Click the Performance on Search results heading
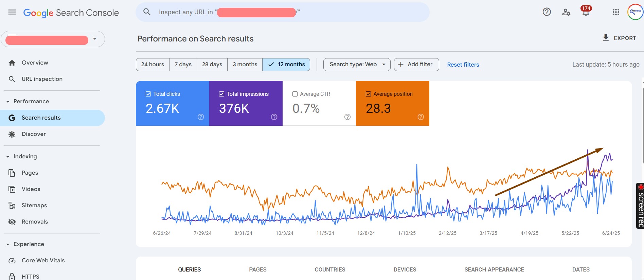 click(x=196, y=39)
